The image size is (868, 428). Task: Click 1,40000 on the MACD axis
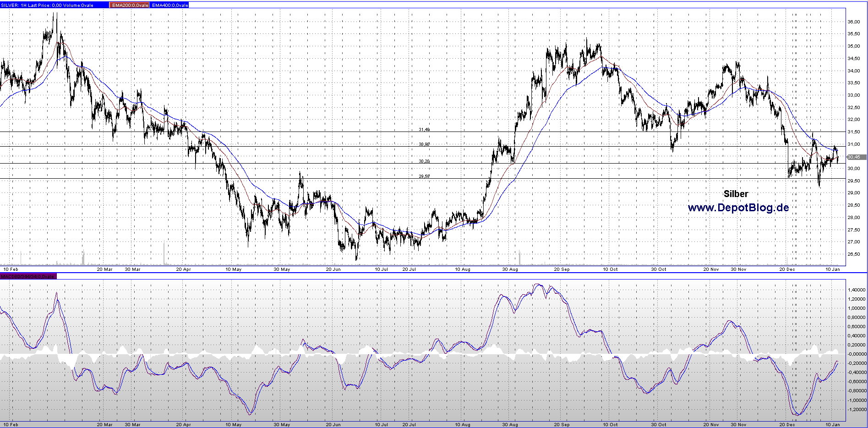click(x=857, y=290)
